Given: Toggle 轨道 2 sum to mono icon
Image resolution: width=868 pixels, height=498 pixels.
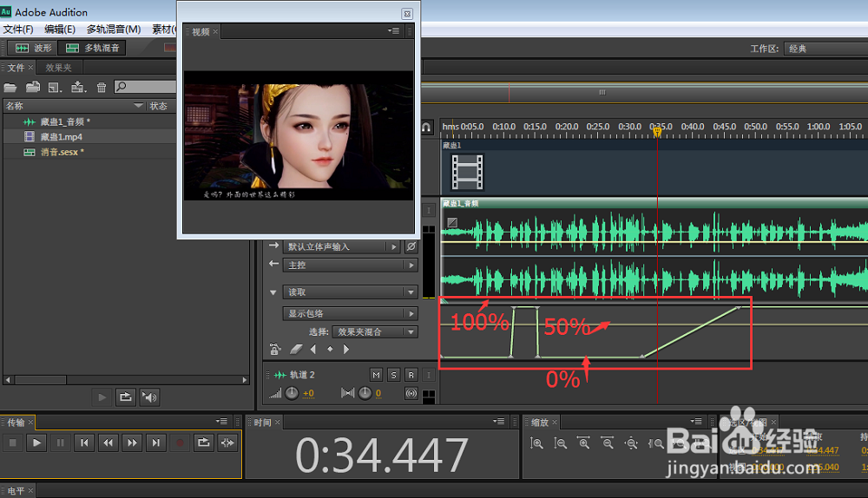Looking at the screenshot, I should (411, 393).
